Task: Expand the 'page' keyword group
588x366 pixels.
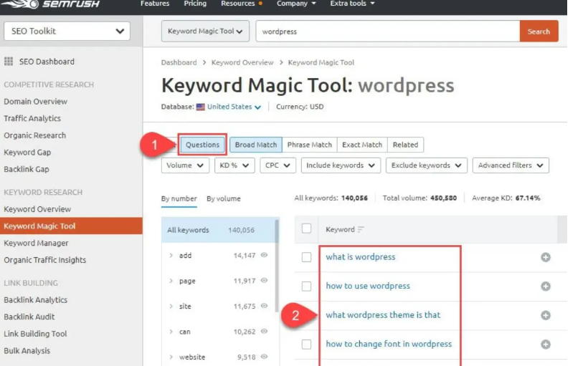Action: pos(171,281)
